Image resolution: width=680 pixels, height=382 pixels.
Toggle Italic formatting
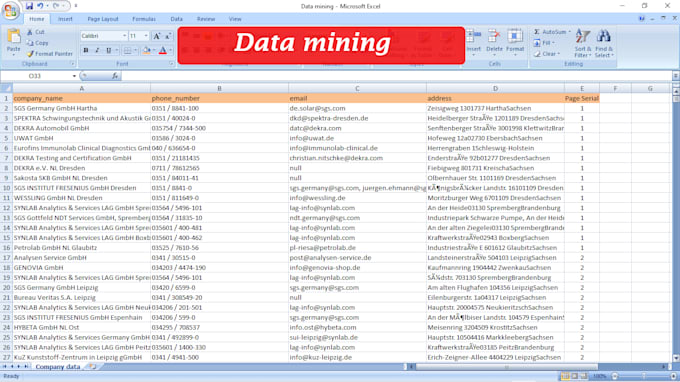(x=97, y=51)
